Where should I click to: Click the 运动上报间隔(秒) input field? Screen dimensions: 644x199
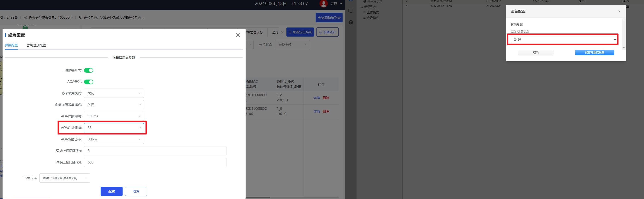[x=155, y=151]
